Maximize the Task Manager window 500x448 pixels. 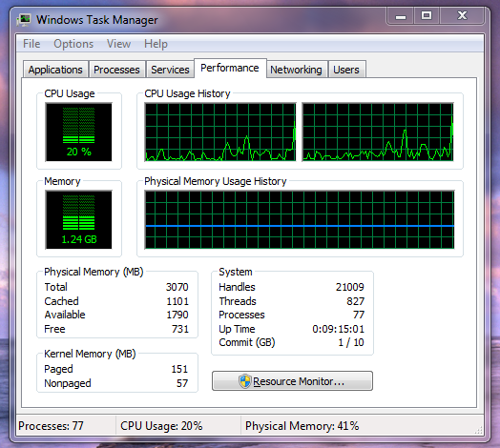pos(427,16)
